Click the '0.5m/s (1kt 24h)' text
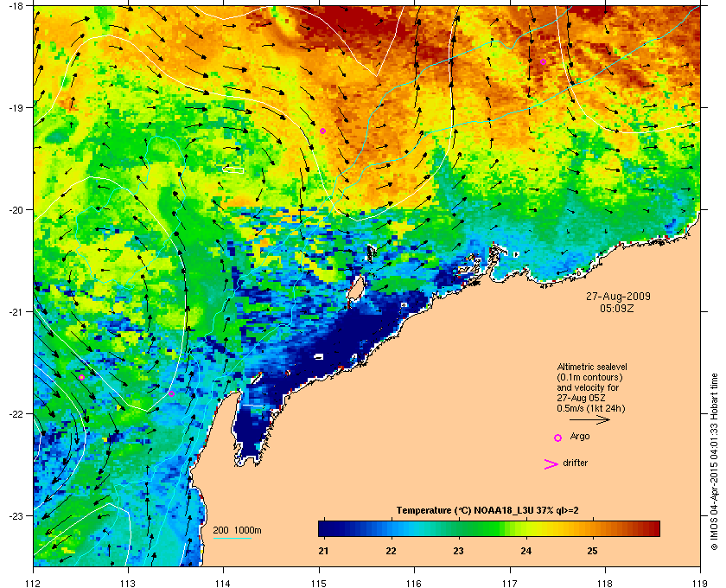The width and height of the screenshot is (726, 588). point(591,409)
